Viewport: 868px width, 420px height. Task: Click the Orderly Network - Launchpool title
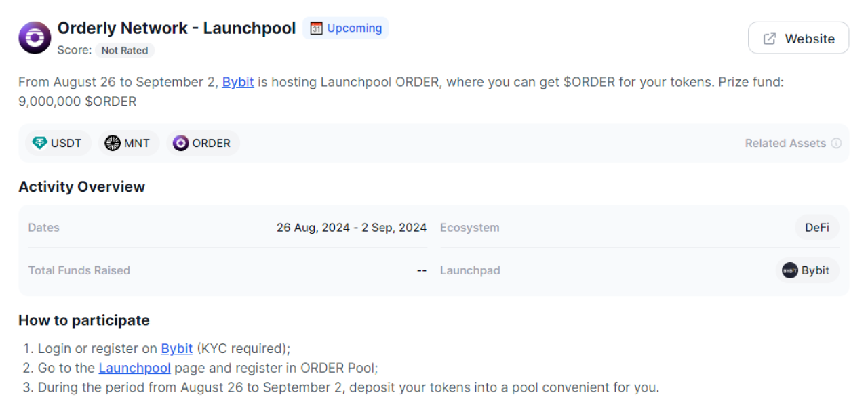[x=176, y=28]
